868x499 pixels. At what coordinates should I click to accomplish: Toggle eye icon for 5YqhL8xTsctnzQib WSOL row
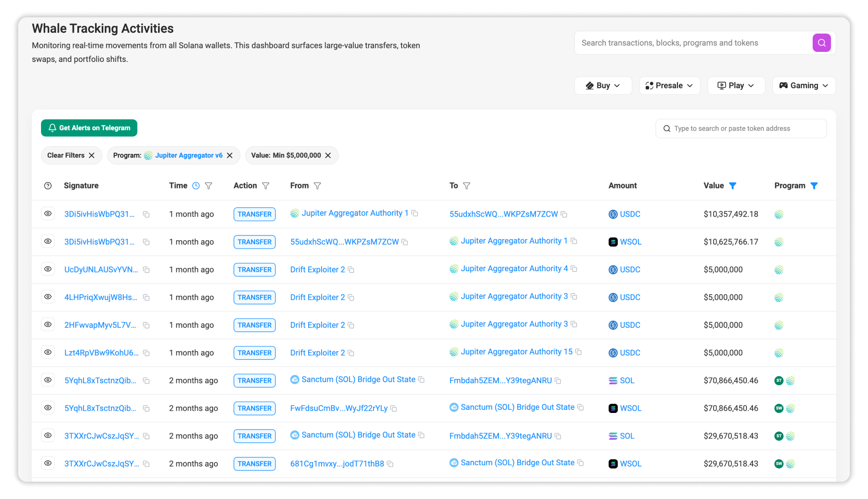tap(48, 407)
